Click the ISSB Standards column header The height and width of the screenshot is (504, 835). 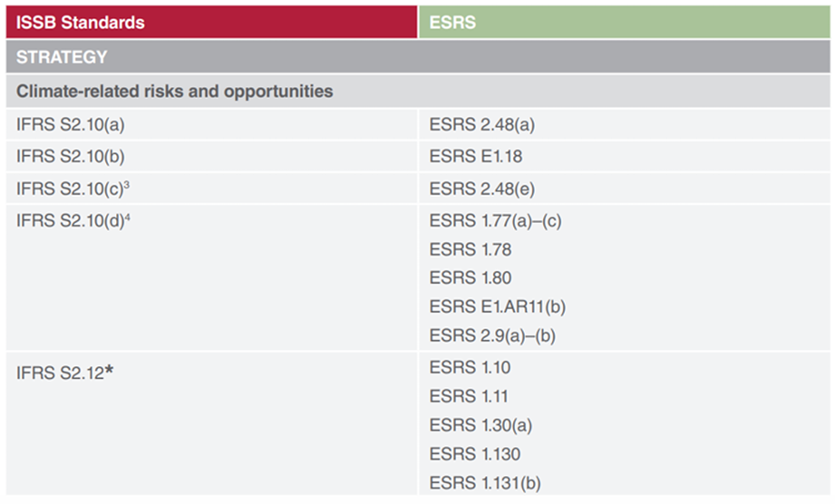click(x=82, y=22)
